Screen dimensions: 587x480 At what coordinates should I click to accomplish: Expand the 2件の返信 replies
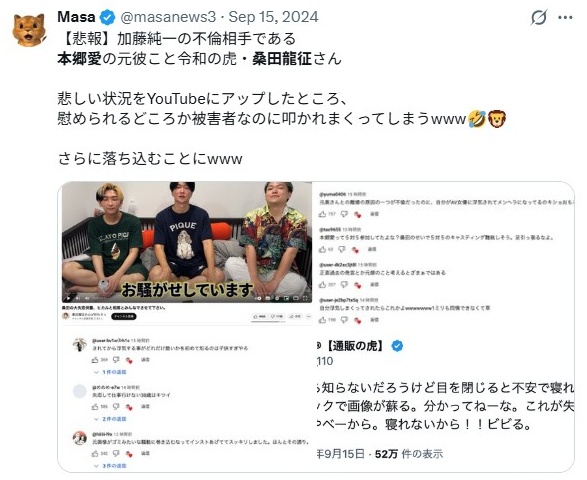[x=110, y=419]
